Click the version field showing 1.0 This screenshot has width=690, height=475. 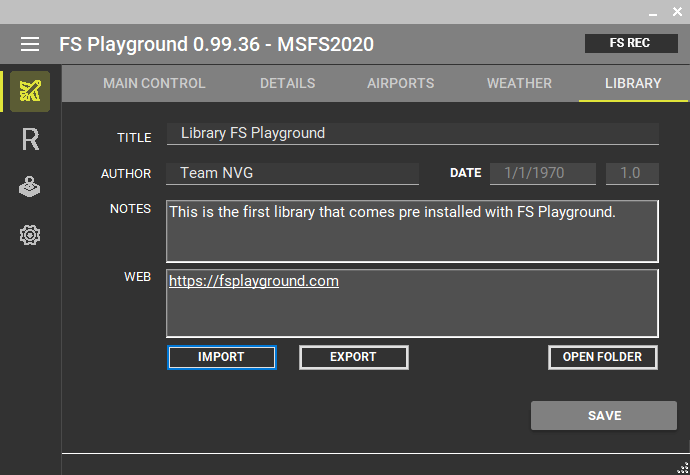[632, 173]
